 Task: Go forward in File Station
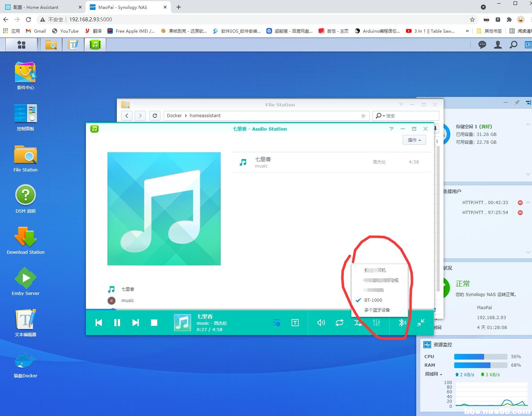pos(140,116)
